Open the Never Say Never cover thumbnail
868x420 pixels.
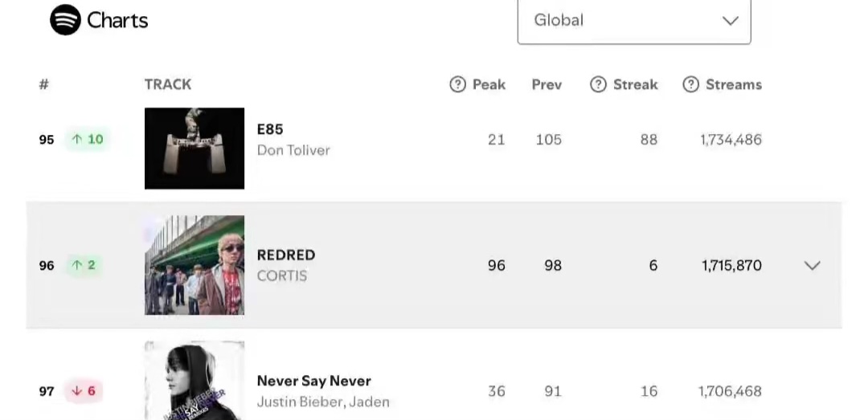[194, 381]
